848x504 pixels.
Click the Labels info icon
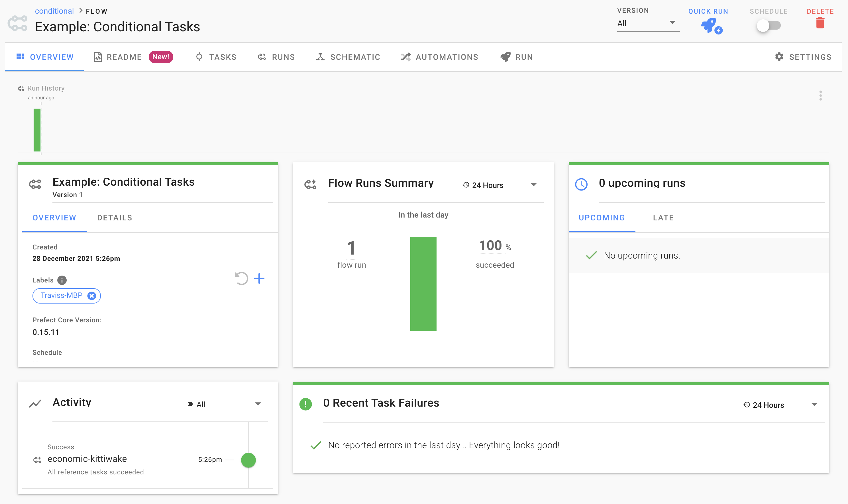pos(62,280)
